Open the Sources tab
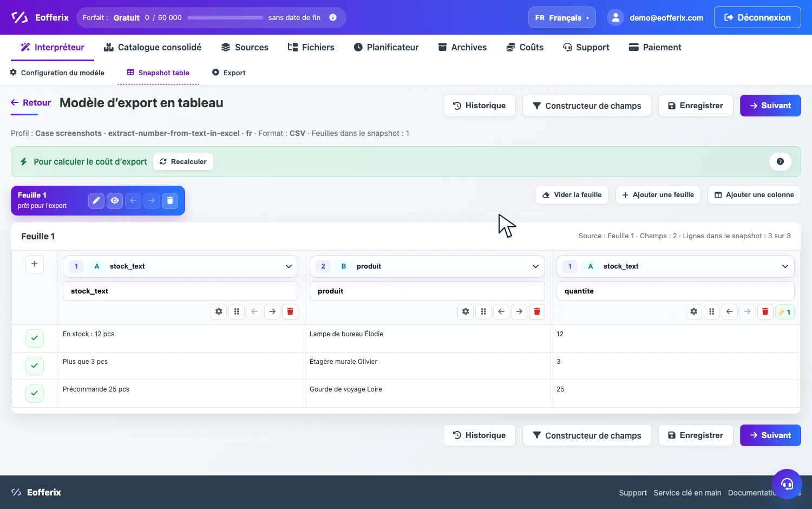The height and width of the screenshot is (509, 812). pyautogui.click(x=245, y=47)
